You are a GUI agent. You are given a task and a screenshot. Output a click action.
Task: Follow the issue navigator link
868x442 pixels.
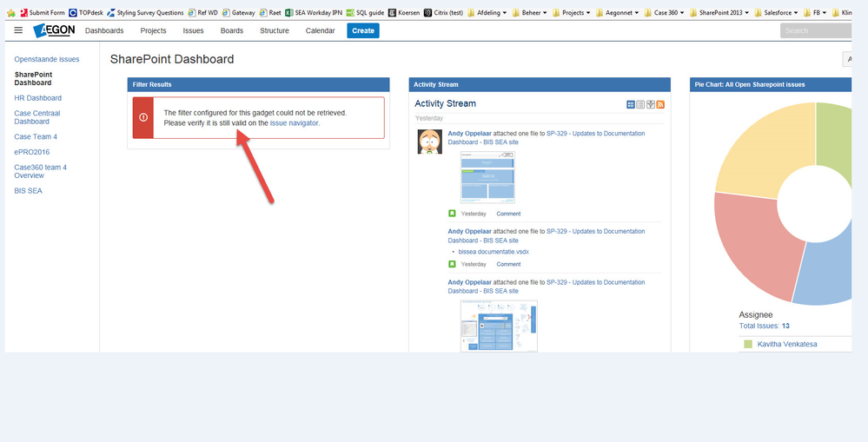[x=294, y=122]
